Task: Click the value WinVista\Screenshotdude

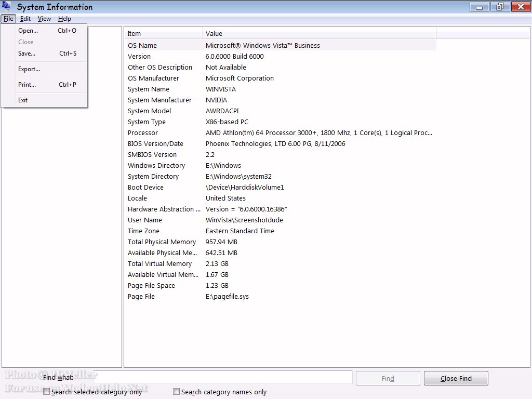Action: click(244, 220)
